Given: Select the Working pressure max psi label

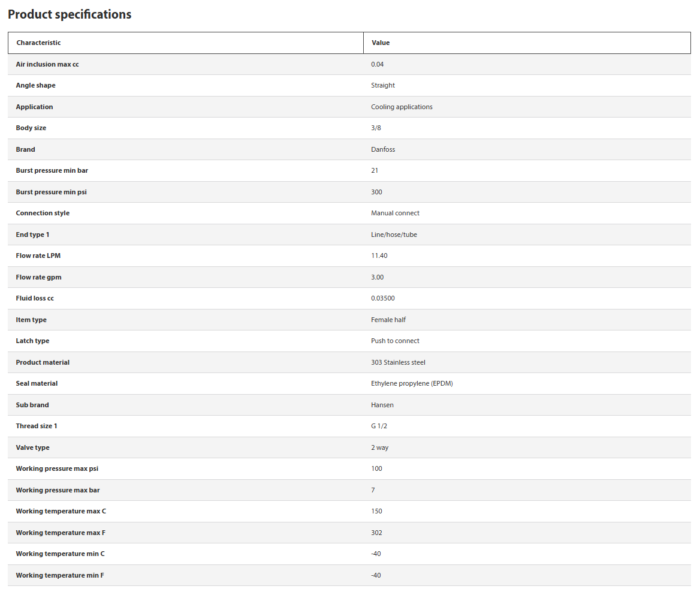Looking at the screenshot, I should [x=57, y=469].
